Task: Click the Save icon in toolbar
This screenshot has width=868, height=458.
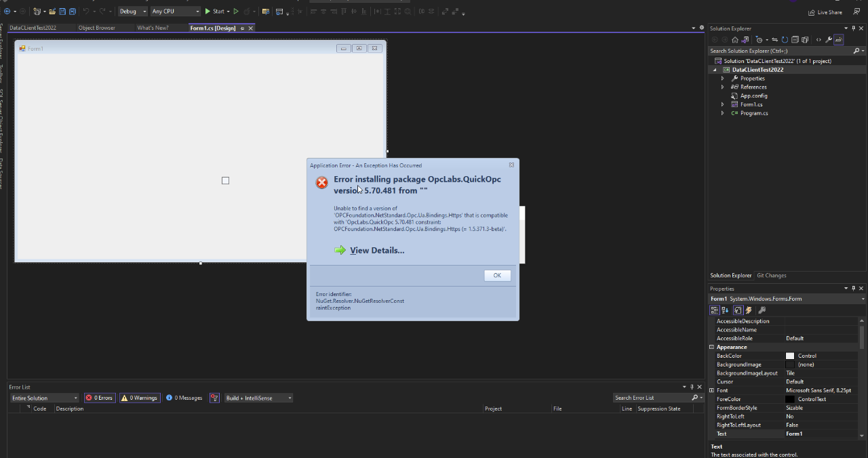Action: (x=62, y=12)
